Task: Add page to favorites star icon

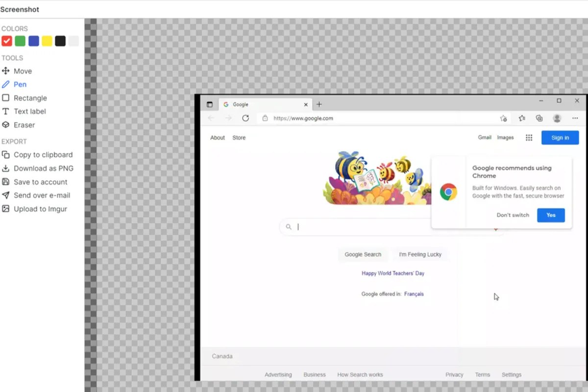Action: pos(503,118)
